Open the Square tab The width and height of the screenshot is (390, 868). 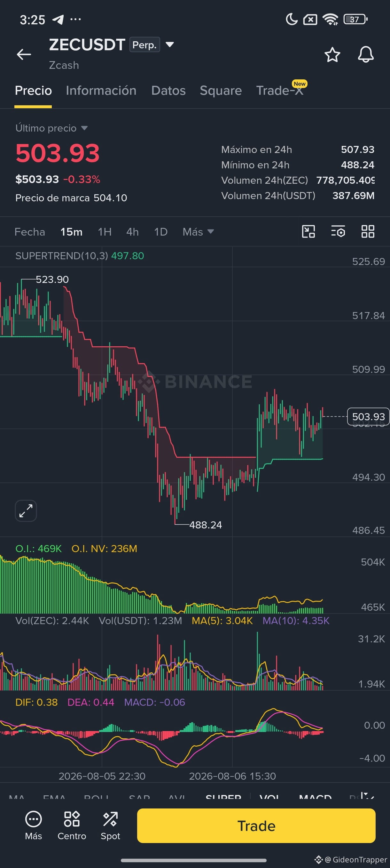click(x=221, y=91)
